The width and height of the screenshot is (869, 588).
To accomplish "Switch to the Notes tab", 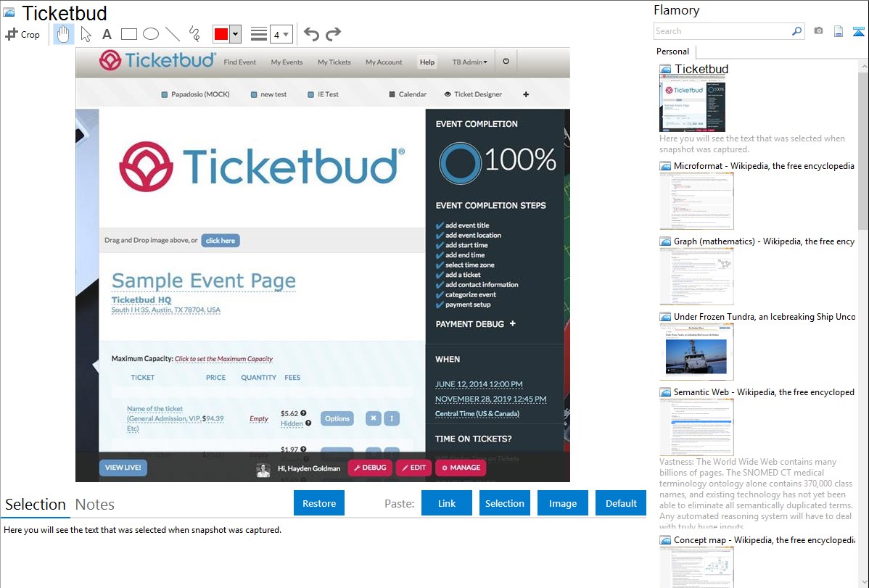I will pyautogui.click(x=95, y=505).
